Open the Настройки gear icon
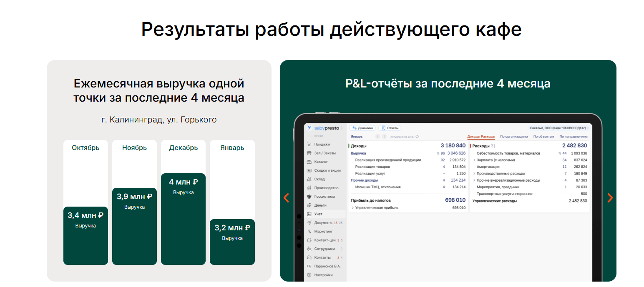 (x=309, y=275)
